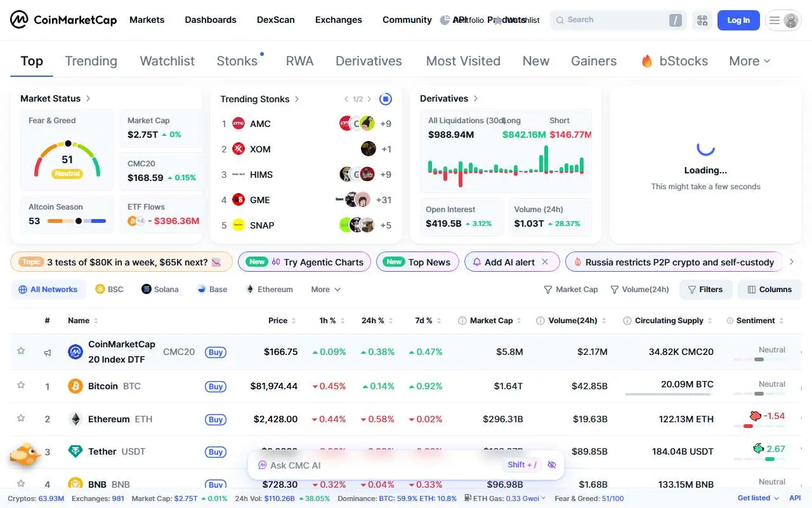Open the Columns button
812x508 pixels.
click(770, 290)
